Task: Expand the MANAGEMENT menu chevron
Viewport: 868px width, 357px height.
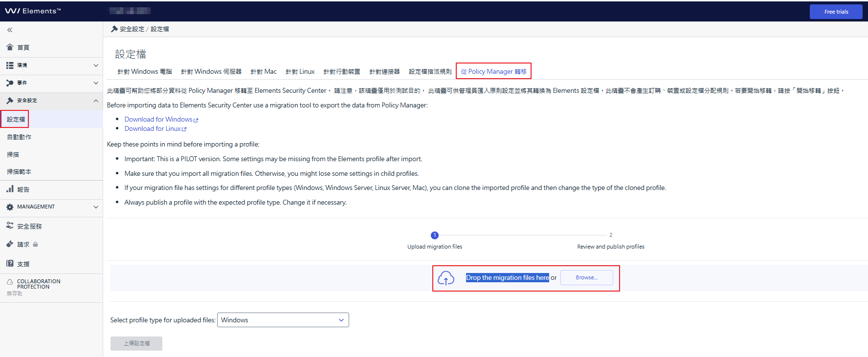Action: click(96, 207)
